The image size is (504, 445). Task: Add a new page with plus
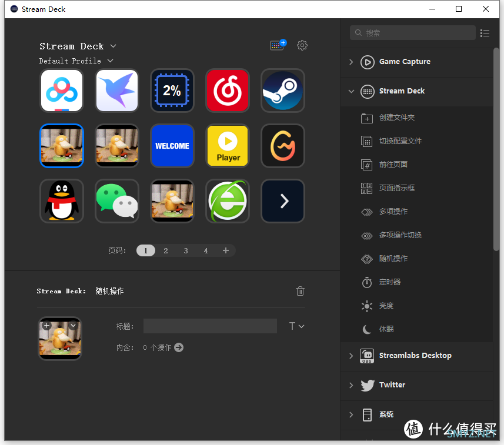[x=226, y=250]
